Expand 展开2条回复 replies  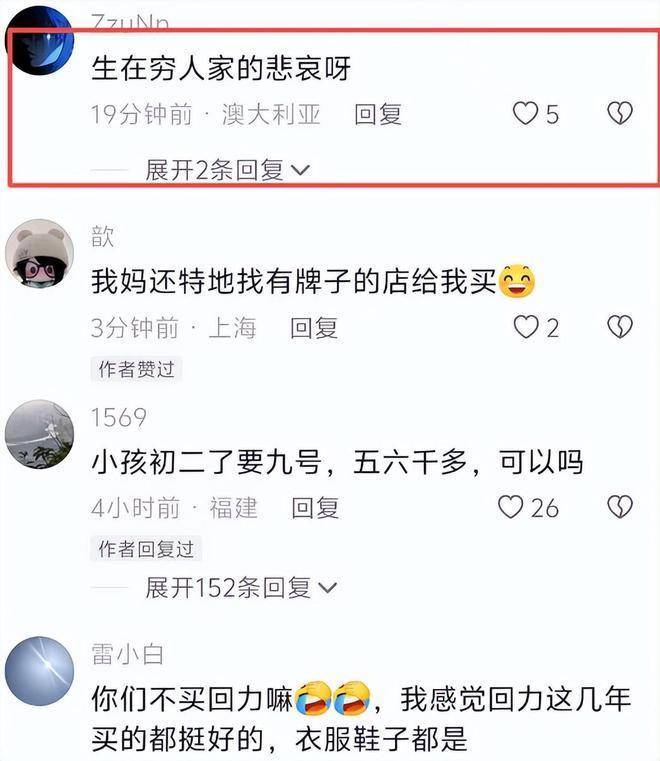pyautogui.click(x=227, y=170)
